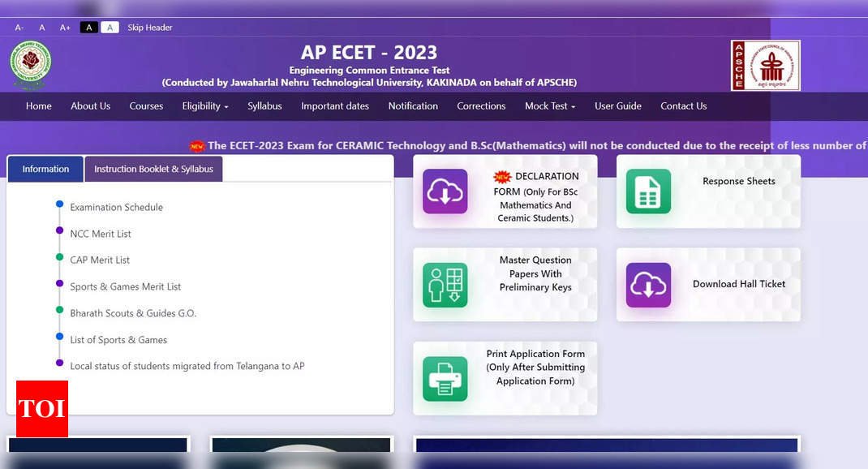Click the JNTU Kakinada university logo

click(31, 65)
